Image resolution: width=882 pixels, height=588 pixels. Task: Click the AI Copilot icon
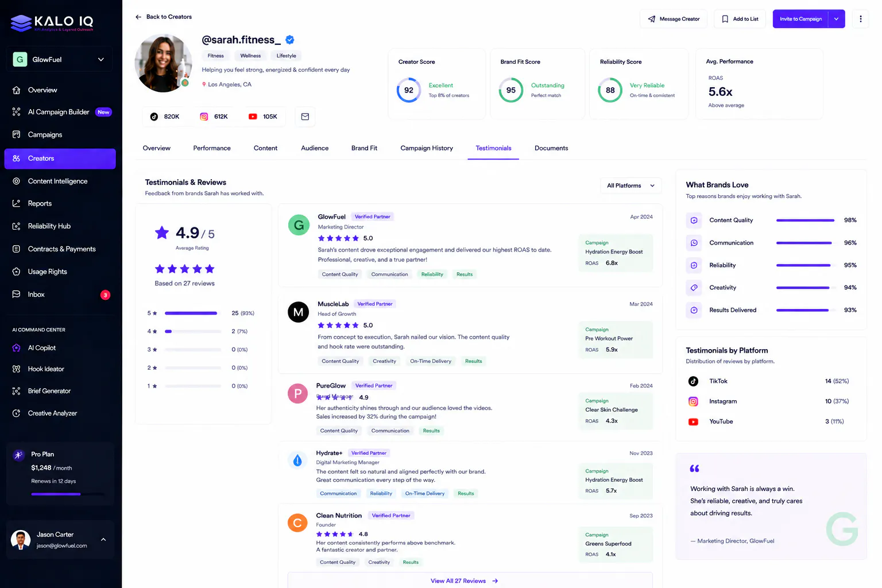coord(16,348)
